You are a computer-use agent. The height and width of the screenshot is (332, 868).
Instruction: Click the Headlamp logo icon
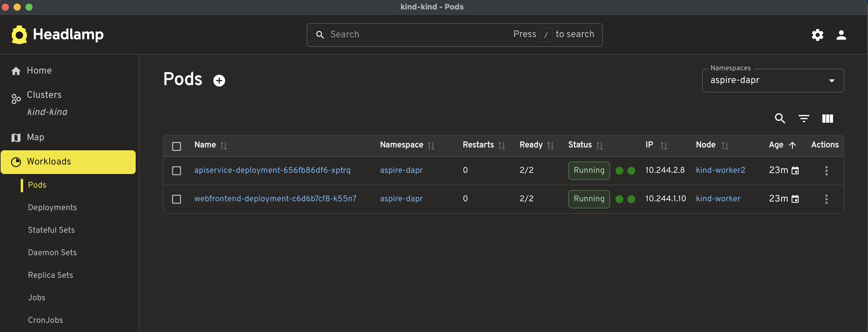pyautogui.click(x=19, y=35)
